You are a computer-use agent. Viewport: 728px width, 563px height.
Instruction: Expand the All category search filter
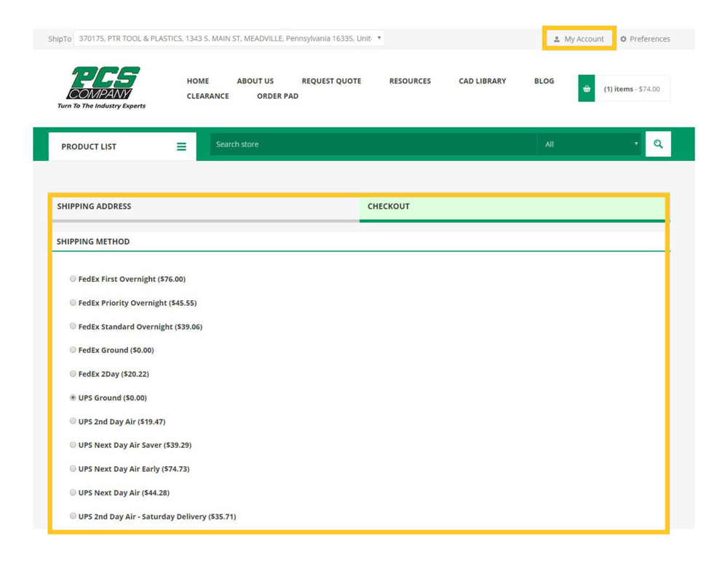click(x=590, y=144)
